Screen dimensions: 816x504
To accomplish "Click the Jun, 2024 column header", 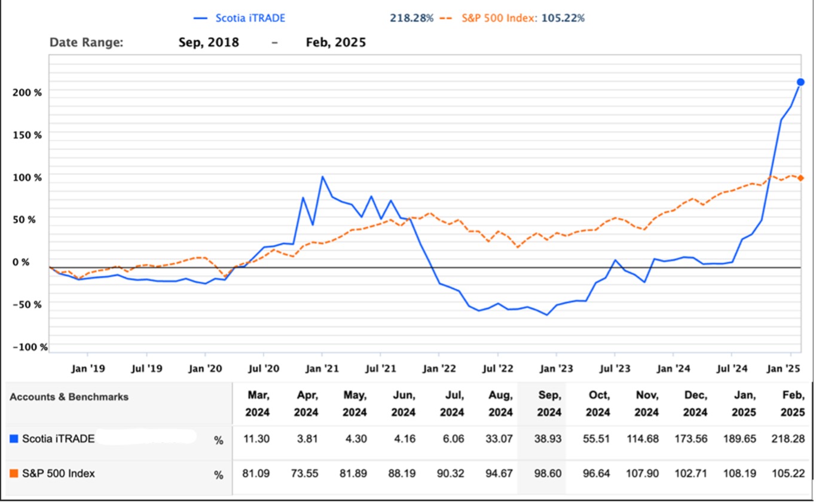I will point(404,404).
